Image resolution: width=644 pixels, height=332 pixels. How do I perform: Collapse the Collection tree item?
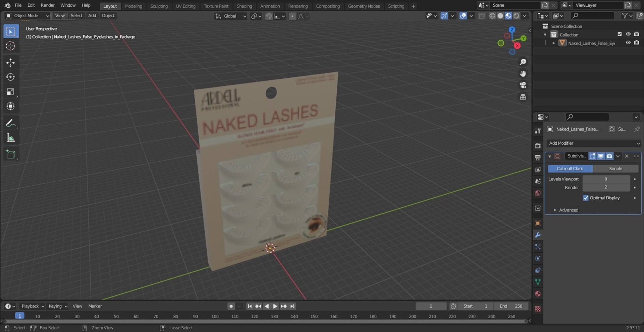(x=545, y=35)
